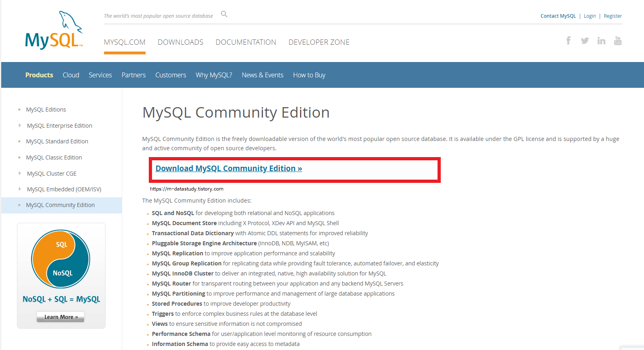Click the slogan 'The world's most popular open source database'
Viewport: 644px width, 350px height.
tap(158, 16)
